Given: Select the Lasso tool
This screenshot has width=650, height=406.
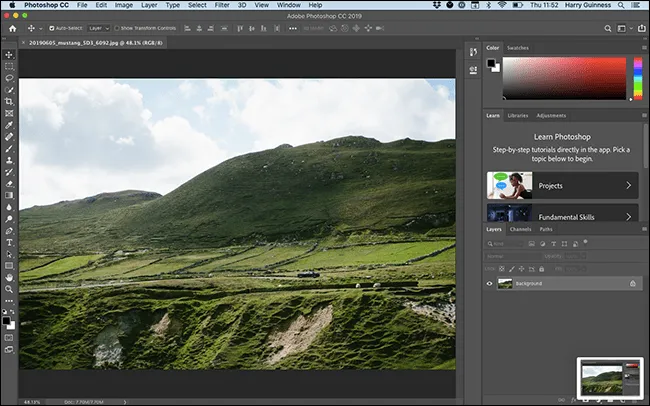Looking at the screenshot, I should pyautogui.click(x=9, y=77).
